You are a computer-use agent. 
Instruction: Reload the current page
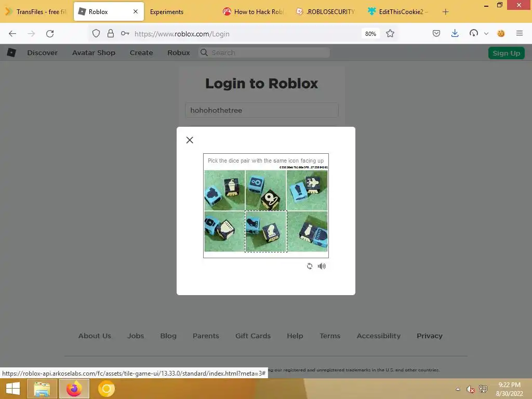click(x=50, y=34)
